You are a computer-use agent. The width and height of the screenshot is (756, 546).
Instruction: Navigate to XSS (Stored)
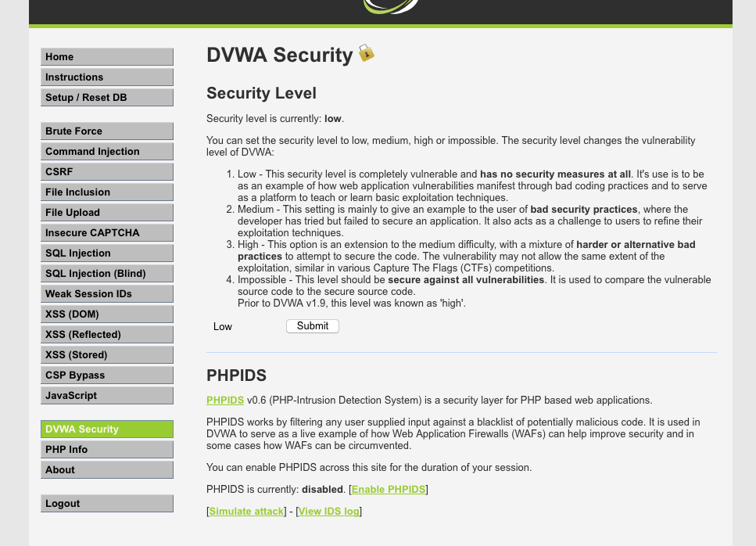click(x=107, y=354)
